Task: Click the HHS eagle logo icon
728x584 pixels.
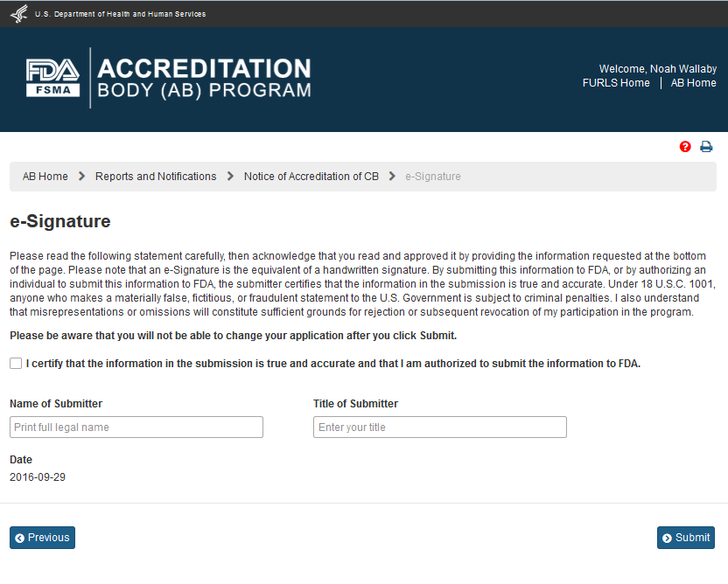Action: click(x=19, y=14)
